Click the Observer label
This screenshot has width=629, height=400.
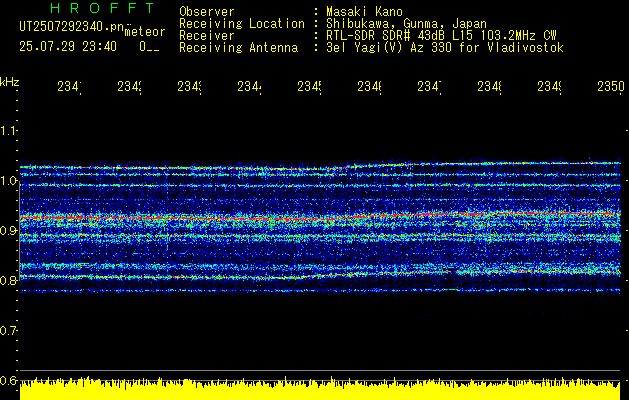tap(207, 11)
